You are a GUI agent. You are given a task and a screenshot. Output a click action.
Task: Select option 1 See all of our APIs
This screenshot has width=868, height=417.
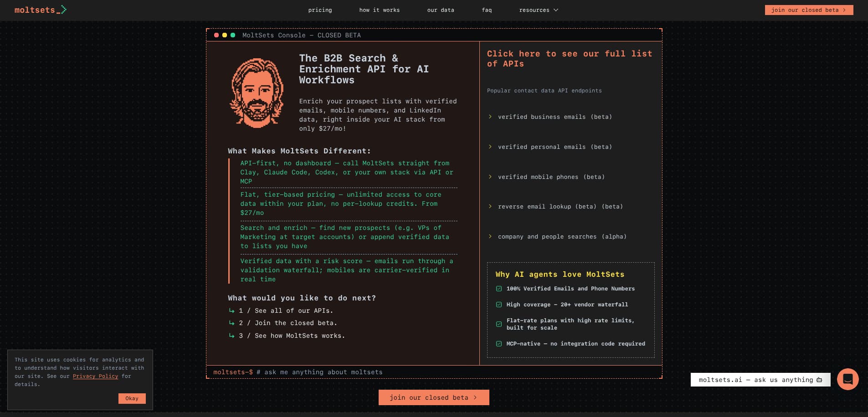(x=286, y=310)
